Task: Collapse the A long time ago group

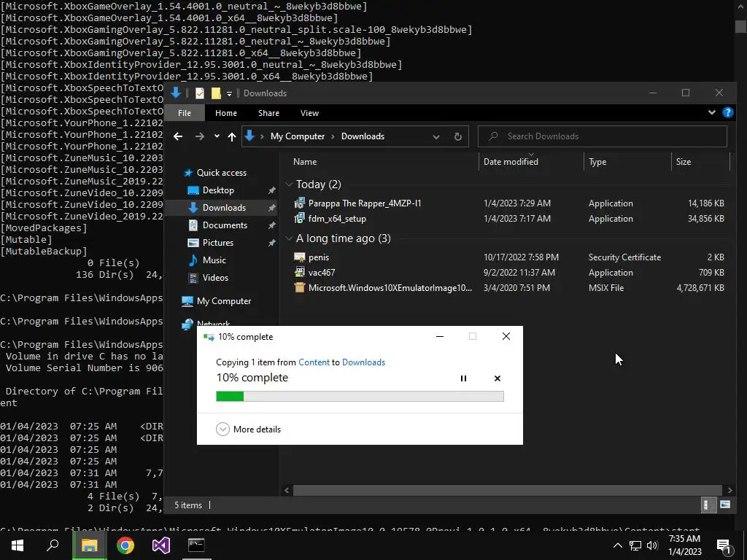Action: pos(289,238)
